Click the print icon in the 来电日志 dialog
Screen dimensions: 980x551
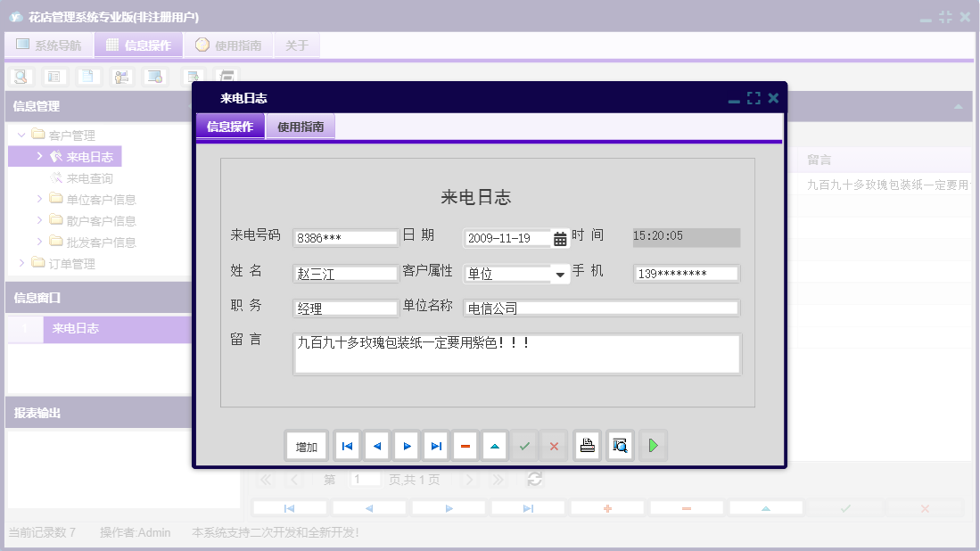point(587,445)
